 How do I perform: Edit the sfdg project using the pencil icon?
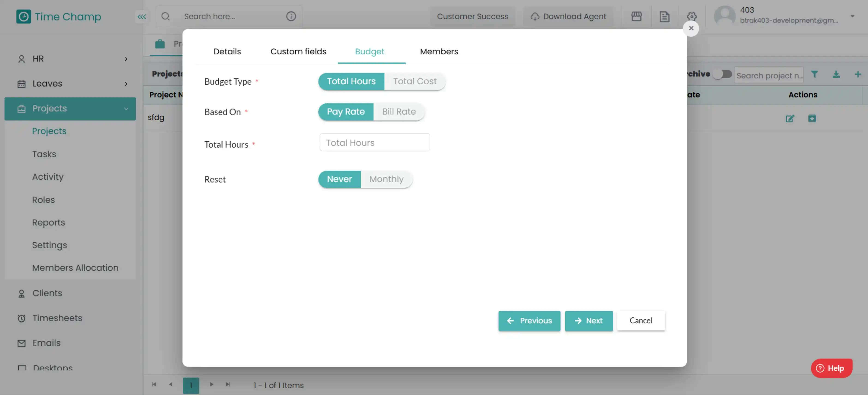[x=790, y=118]
